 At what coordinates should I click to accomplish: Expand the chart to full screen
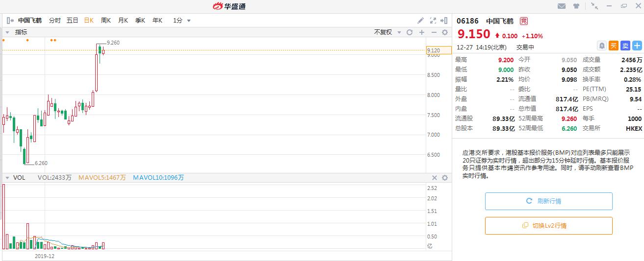coord(433,21)
